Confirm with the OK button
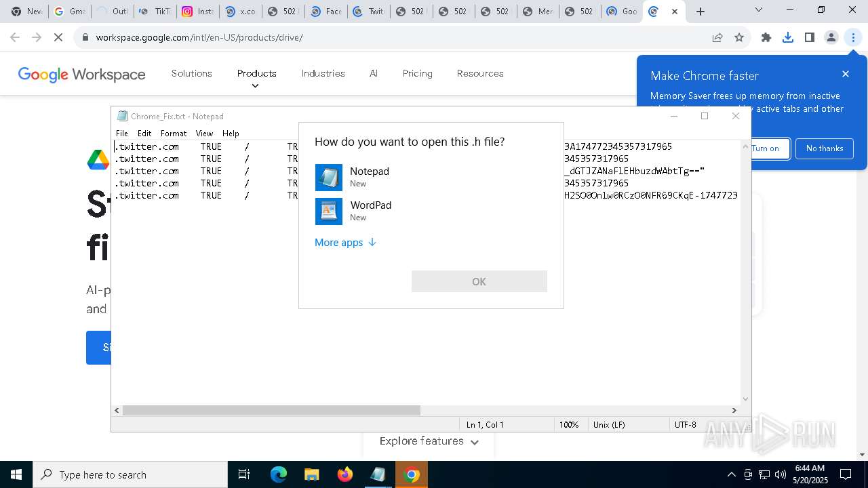Screen dimensions: 868x488 (x=479, y=281)
